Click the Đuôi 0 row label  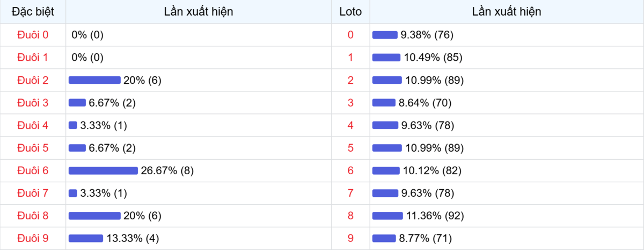point(33,35)
